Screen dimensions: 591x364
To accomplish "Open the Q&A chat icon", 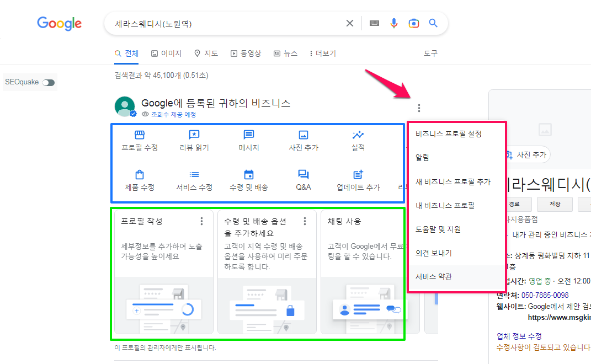I will [304, 174].
